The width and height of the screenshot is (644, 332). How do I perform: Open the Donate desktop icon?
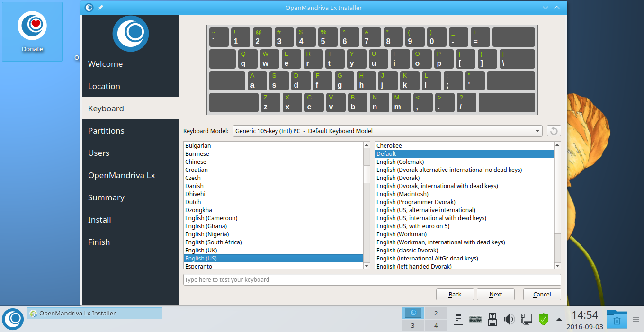click(x=32, y=32)
